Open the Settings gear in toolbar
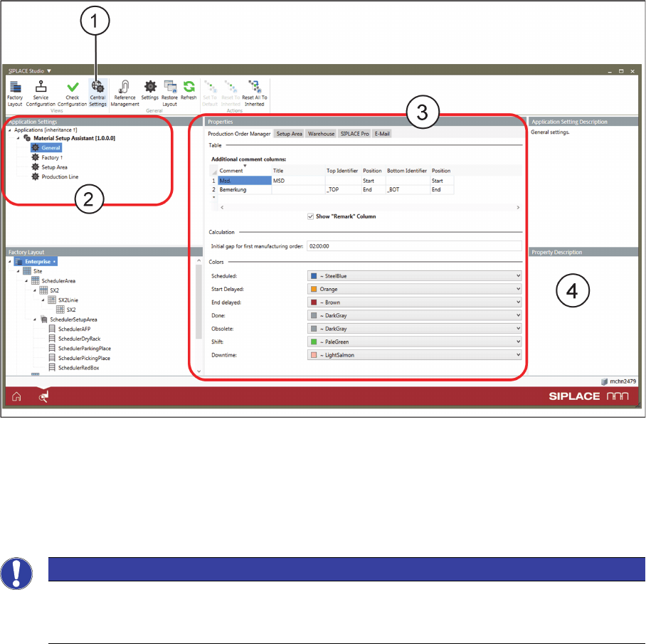This screenshot has width=646, height=644. coord(150,90)
